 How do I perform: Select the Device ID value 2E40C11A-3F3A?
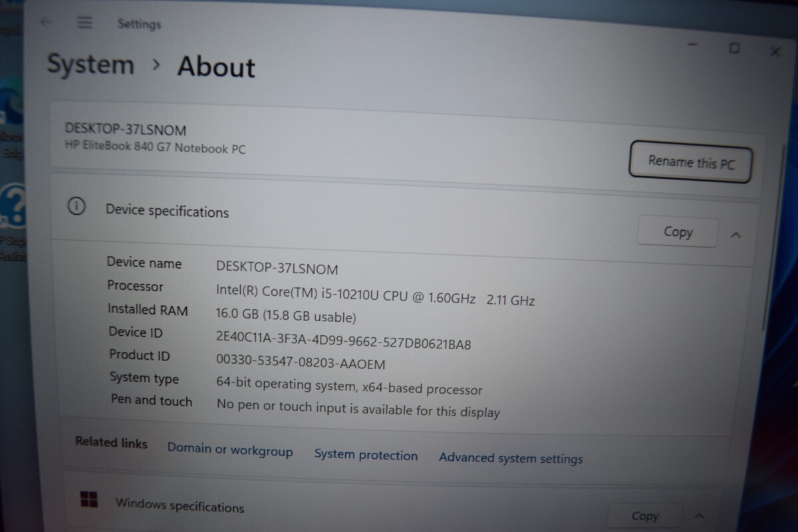pyautogui.click(x=344, y=342)
